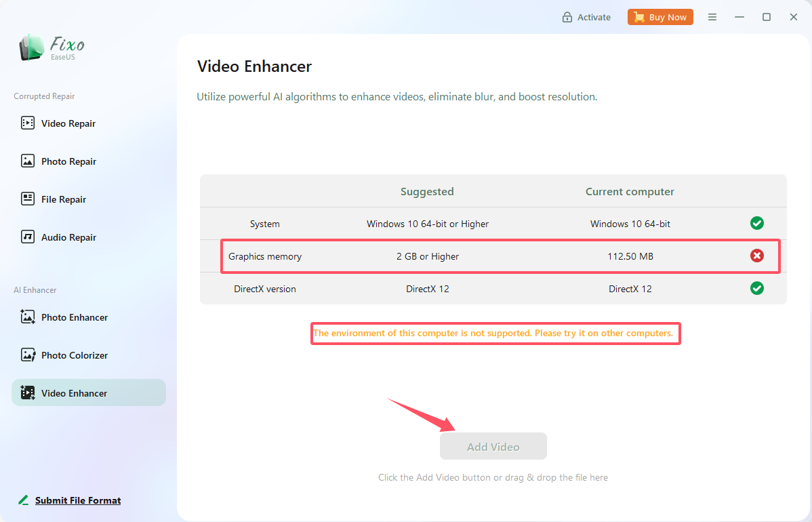Click current computer 'DirectX 12' value
This screenshot has width=812, height=522.
tap(630, 289)
